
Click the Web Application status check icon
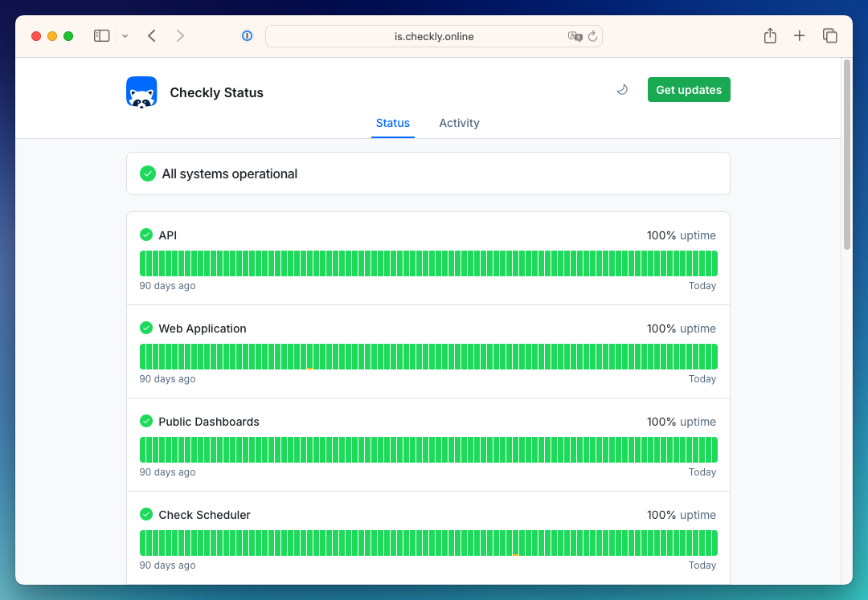click(x=146, y=328)
